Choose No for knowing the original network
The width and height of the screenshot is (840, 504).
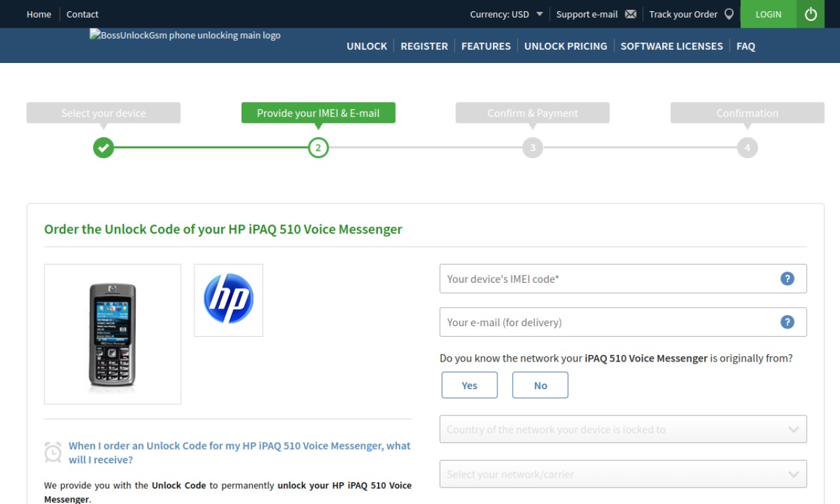[540, 385]
